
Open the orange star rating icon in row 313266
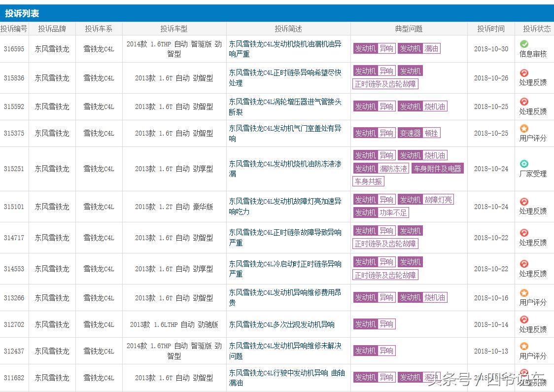(524, 293)
